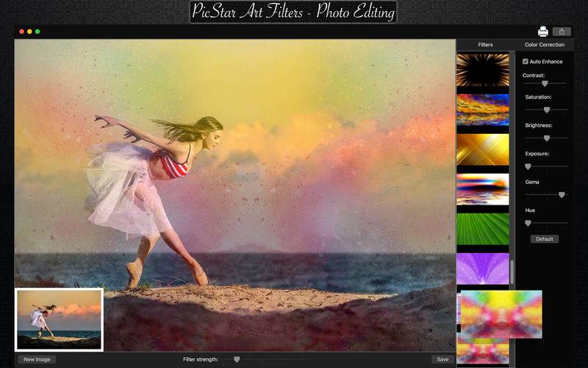Viewport: 588px width, 368px height.
Task: Select the dark starburst filter thumbnail
Action: tap(483, 70)
